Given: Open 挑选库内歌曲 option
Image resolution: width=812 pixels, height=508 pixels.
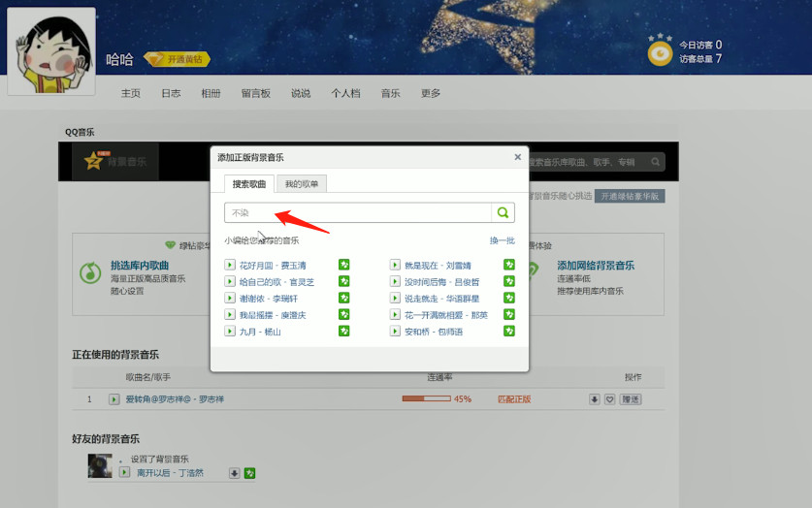Looking at the screenshot, I should point(140,266).
